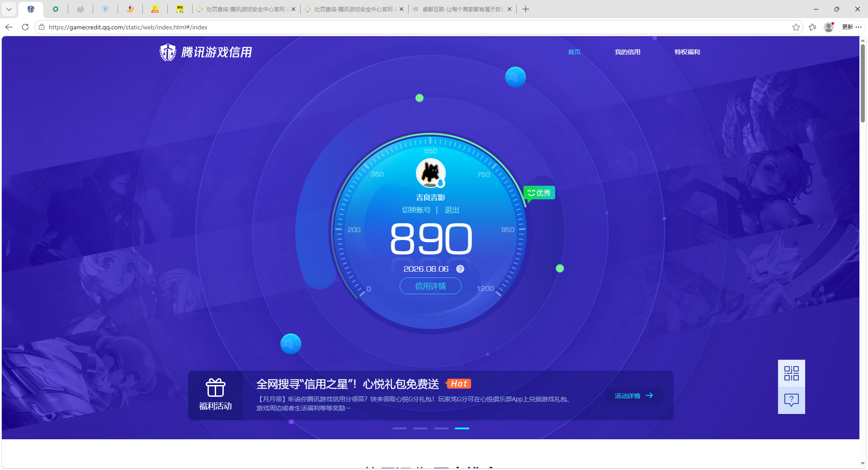Click the 吉良吉影 username
868x470 pixels.
coord(430,197)
